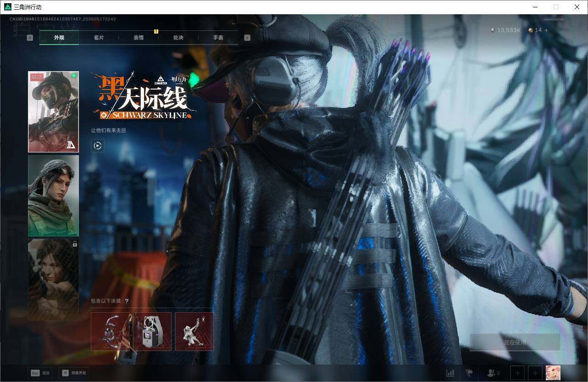Click the flag icon in bottom bar

click(469, 373)
